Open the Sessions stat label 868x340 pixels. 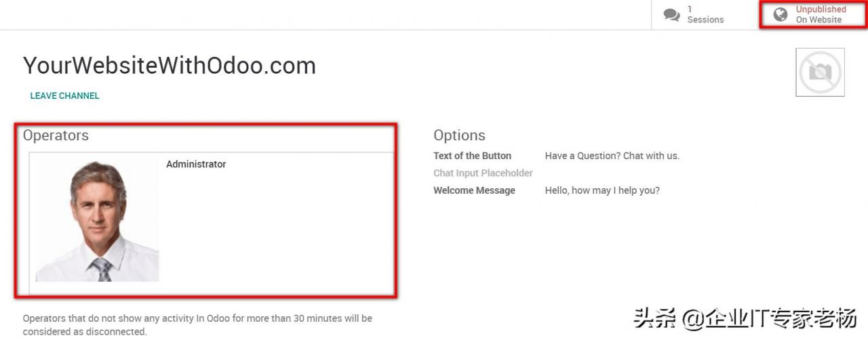click(x=705, y=20)
